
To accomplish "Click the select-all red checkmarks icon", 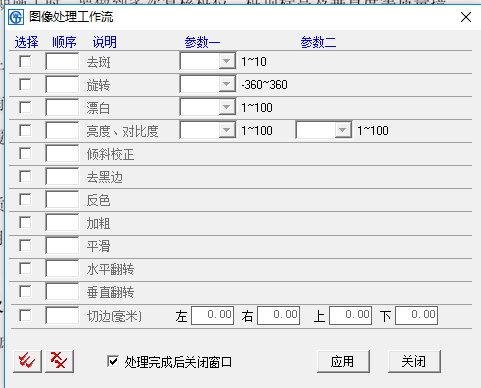I will tap(27, 361).
